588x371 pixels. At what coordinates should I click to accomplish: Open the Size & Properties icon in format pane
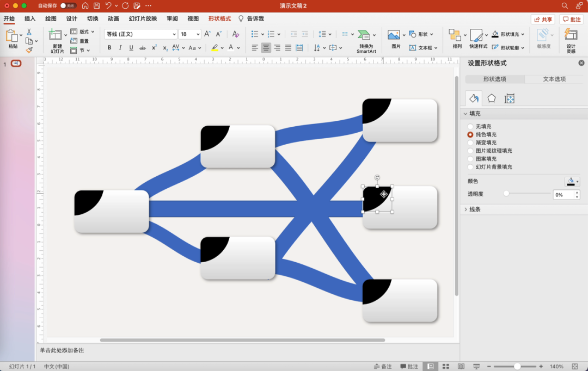(510, 98)
